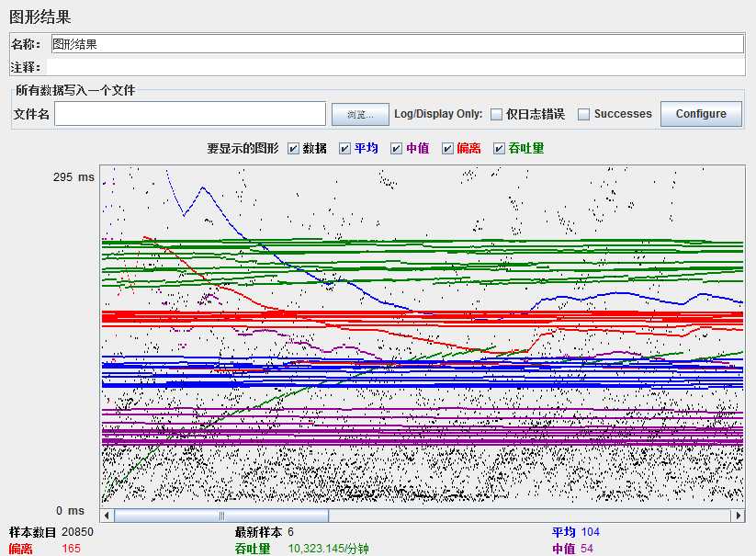
Task: Click the 浏览... browse button
Action: [360, 114]
